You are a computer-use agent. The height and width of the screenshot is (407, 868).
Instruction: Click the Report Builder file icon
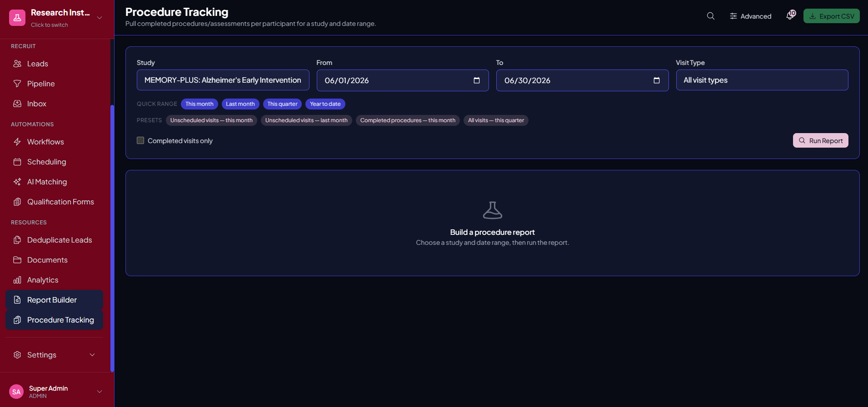pyautogui.click(x=17, y=300)
